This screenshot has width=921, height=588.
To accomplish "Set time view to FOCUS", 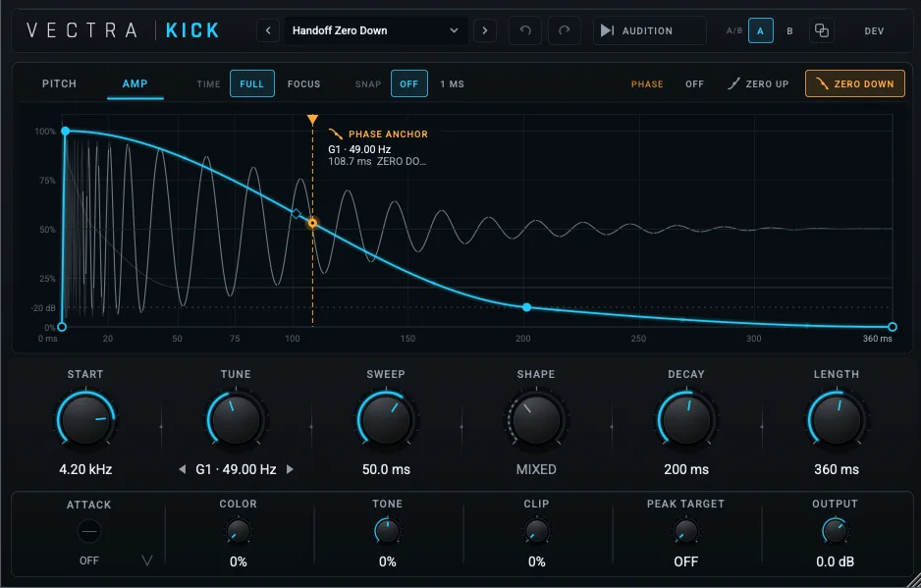I will 303,84.
